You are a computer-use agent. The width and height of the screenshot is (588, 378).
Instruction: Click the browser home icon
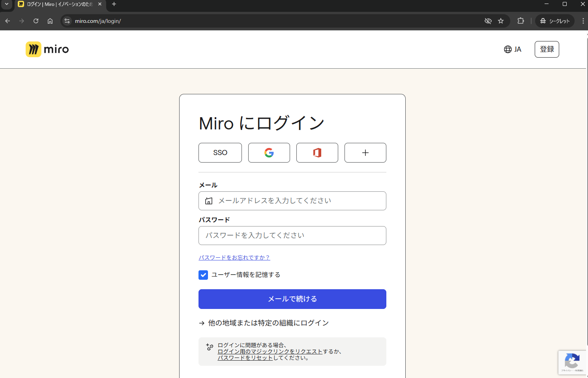click(x=50, y=21)
